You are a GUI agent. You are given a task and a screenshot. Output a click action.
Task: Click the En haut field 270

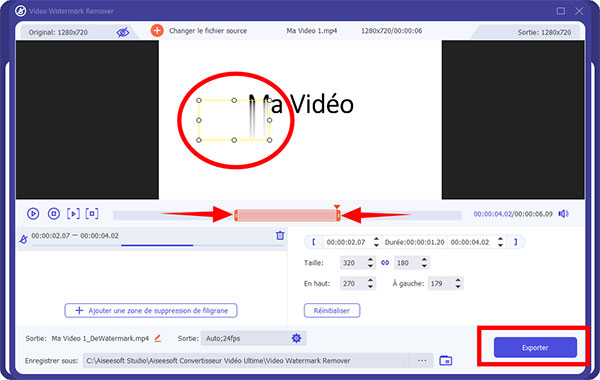coord(353,284)
